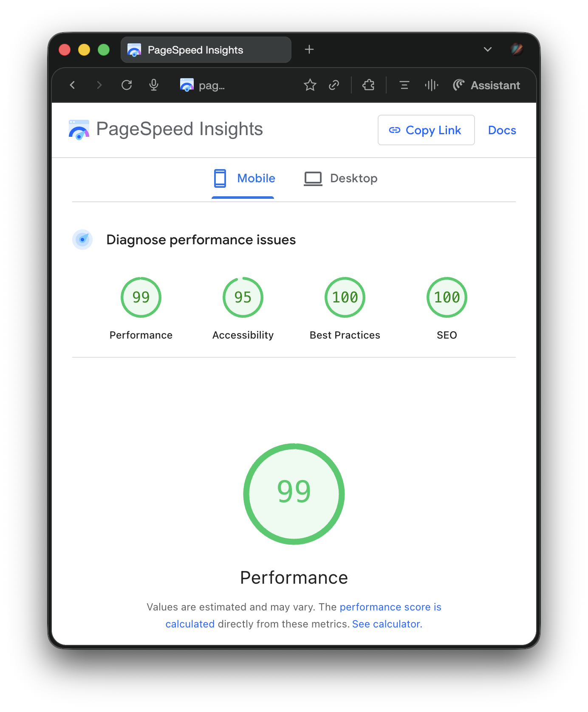Go back using the browser back arrow
The width and height of the screenshot is (588, 712).
(72, 85)
